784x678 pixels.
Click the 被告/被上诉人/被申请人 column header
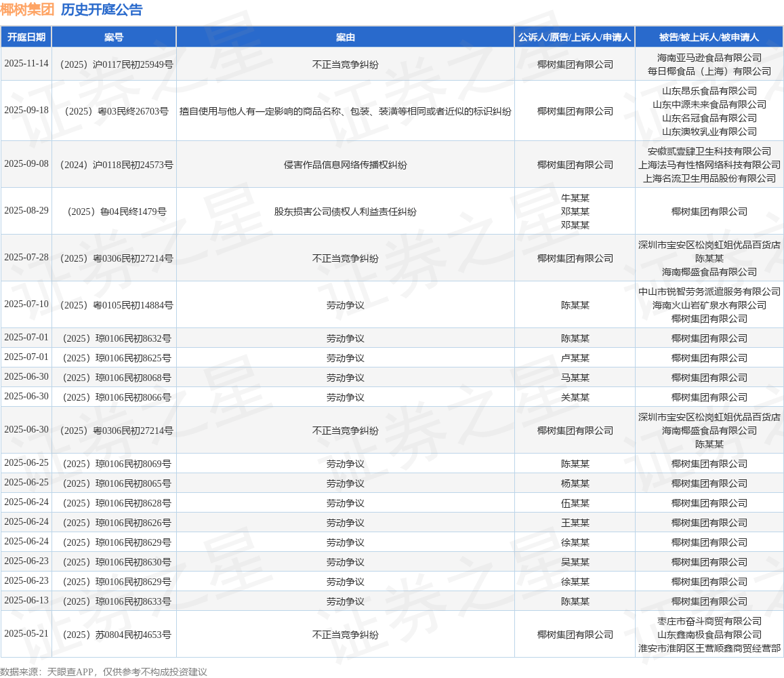pyautogui.click(x=709, y=37)
